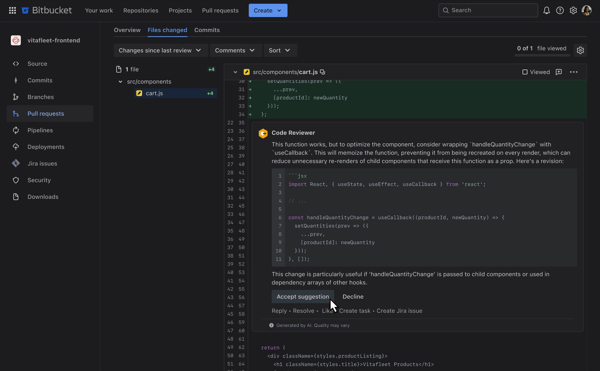The width and height of the screenshot is (600, 371).
Task: Open Jira issues in the sidebar
Action: pos(50,163)
